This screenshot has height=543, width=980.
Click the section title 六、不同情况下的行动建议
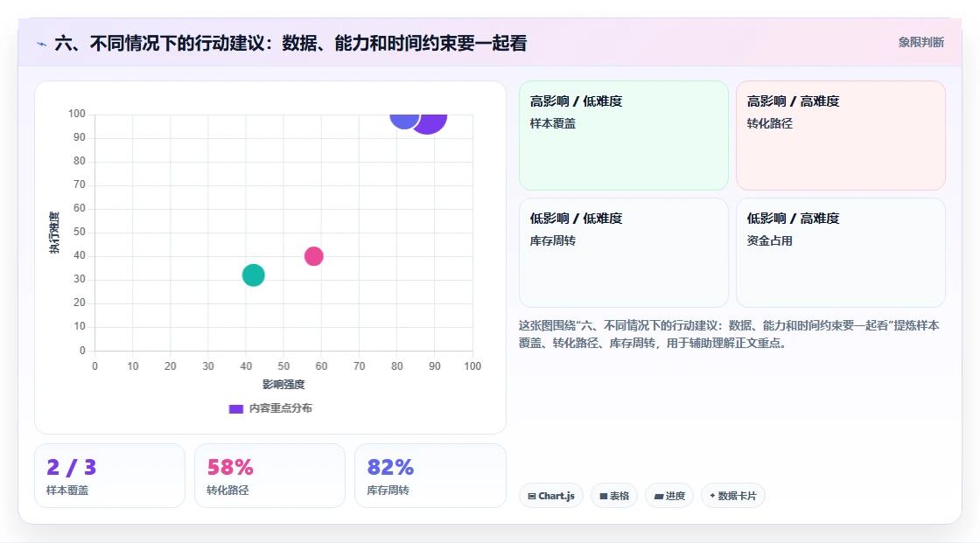pos(290,44)
